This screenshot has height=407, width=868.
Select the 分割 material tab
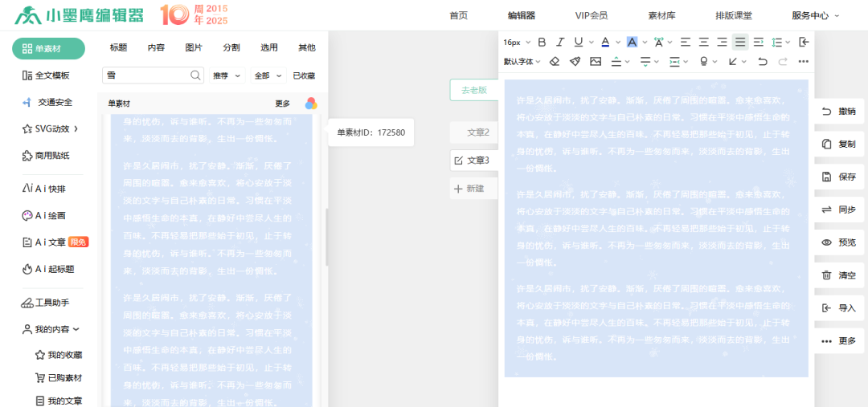(x=231, y=47)
